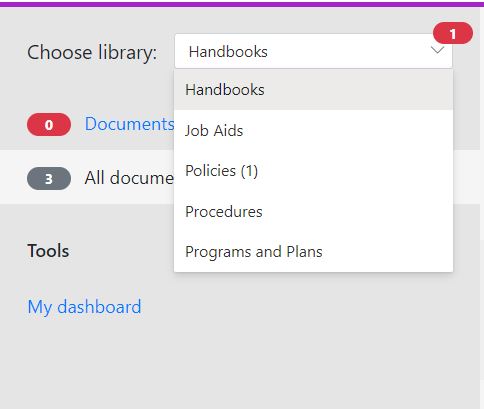Click the dropdown chevron arrow beside Handbooks

click(437, 51)
